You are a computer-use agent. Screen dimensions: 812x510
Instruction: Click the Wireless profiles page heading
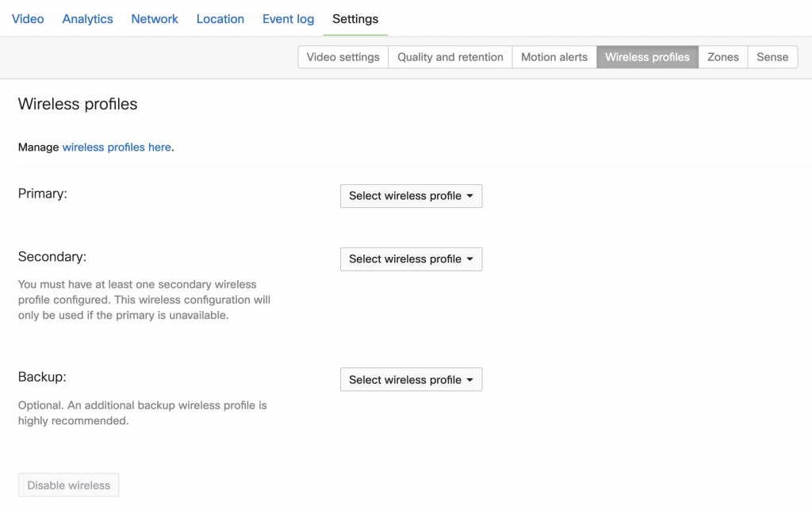(x=78, y=104)
